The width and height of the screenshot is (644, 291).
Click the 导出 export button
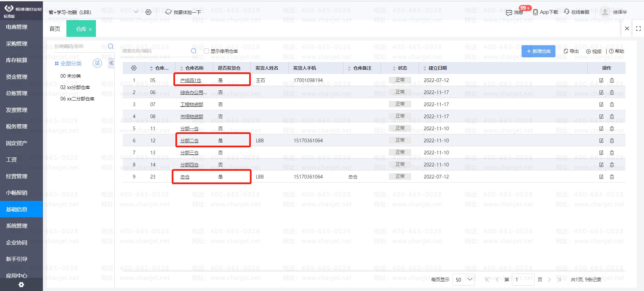(571, 51)
